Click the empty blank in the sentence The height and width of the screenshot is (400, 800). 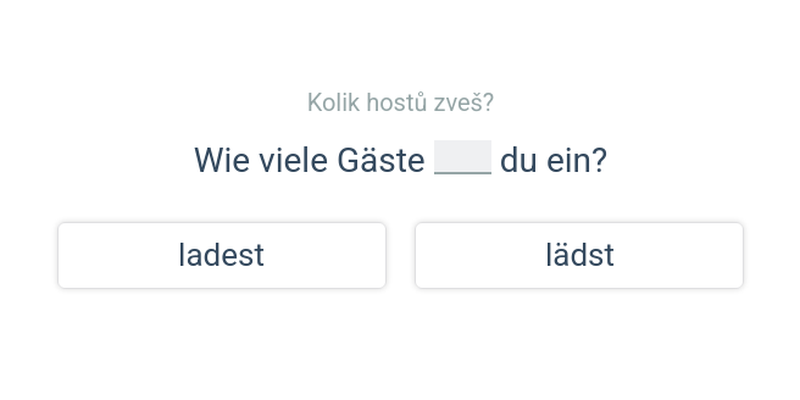click(x=463, y=159)
